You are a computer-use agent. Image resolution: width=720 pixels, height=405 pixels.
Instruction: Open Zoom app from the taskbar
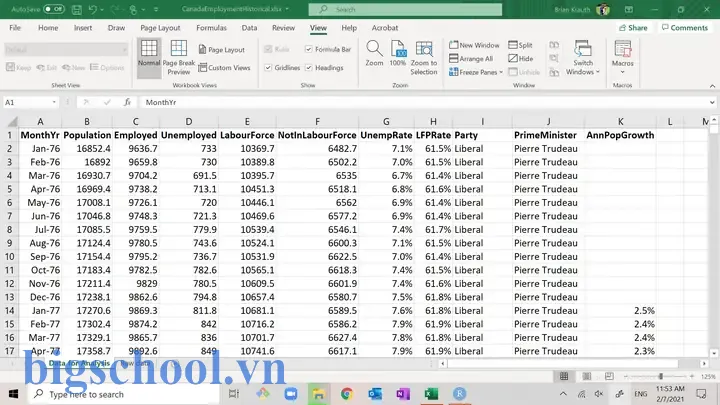click(291, 394)
